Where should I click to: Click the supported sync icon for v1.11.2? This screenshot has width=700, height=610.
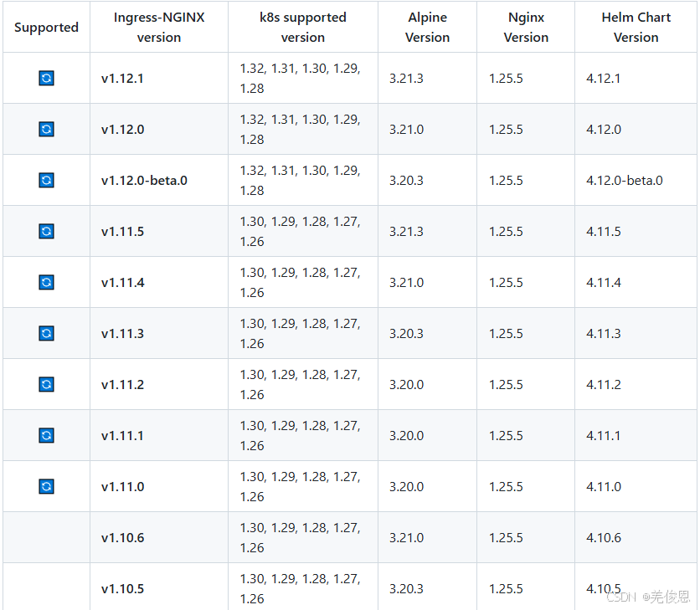pos(46,384)
